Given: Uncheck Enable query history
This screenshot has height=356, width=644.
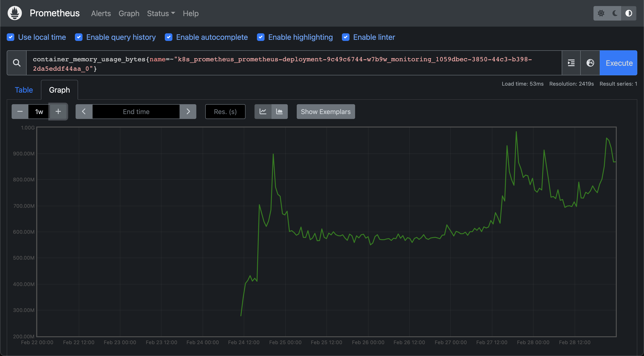Looking at the screenshot, I should point(78,37).
